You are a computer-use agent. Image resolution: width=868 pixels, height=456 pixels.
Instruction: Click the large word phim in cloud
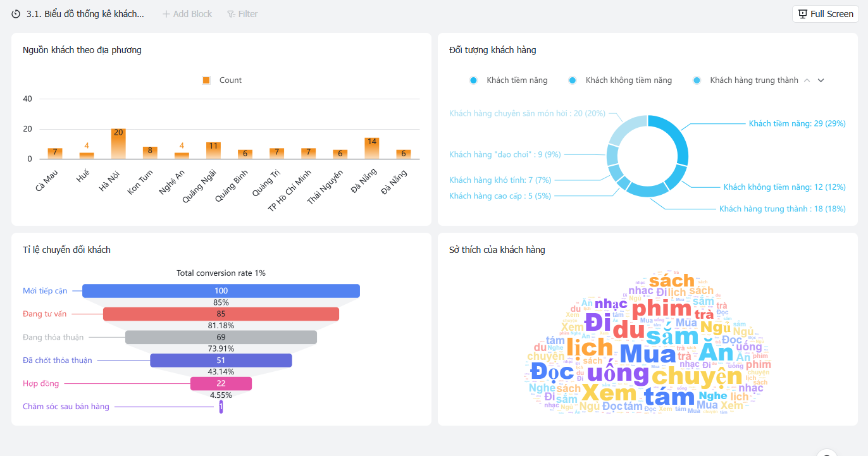coord(662,309)
